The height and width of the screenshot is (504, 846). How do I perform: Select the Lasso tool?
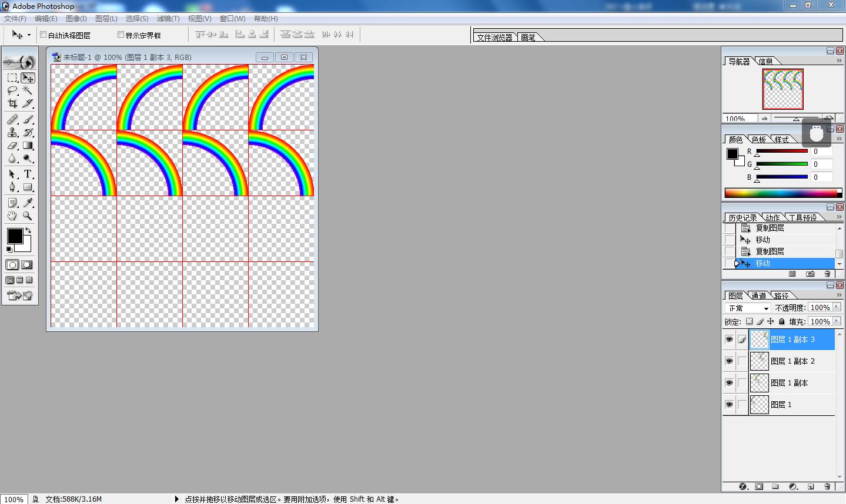(x=12, y=90)
